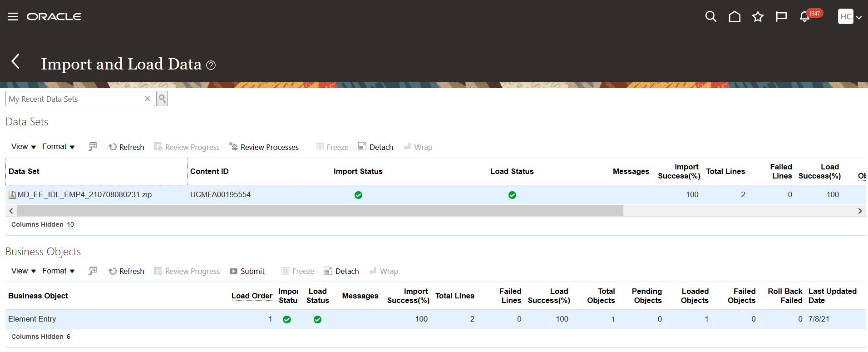Click Data Sets query by example icon
The width and height of the screenshot is (868, 352).
pos(93,146)
